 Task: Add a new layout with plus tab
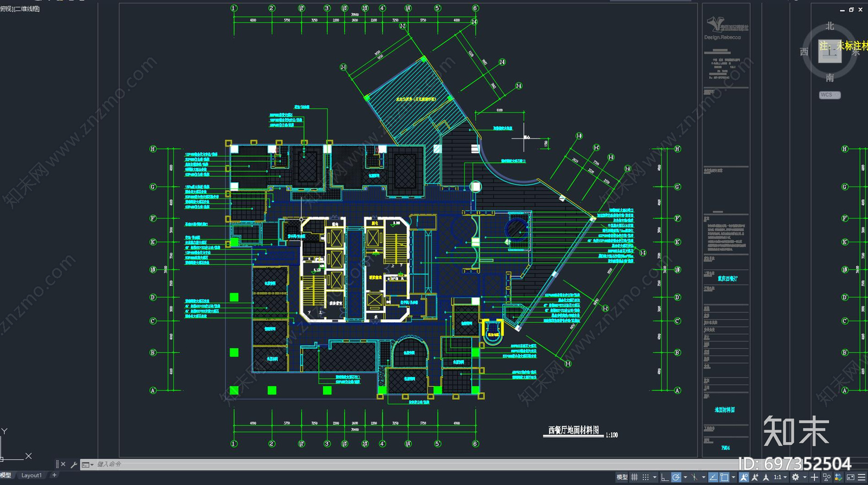(54, 475)
